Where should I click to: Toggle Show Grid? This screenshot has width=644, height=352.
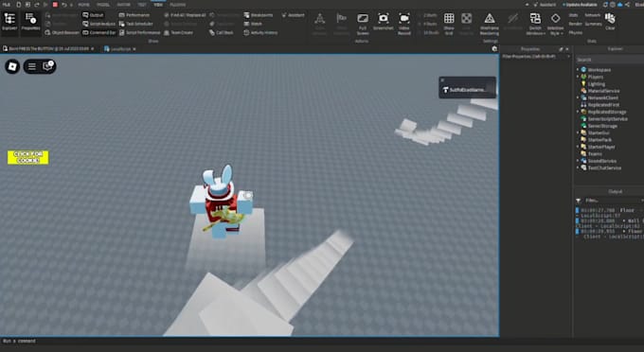pyautogui.click(x=449, y=24)
